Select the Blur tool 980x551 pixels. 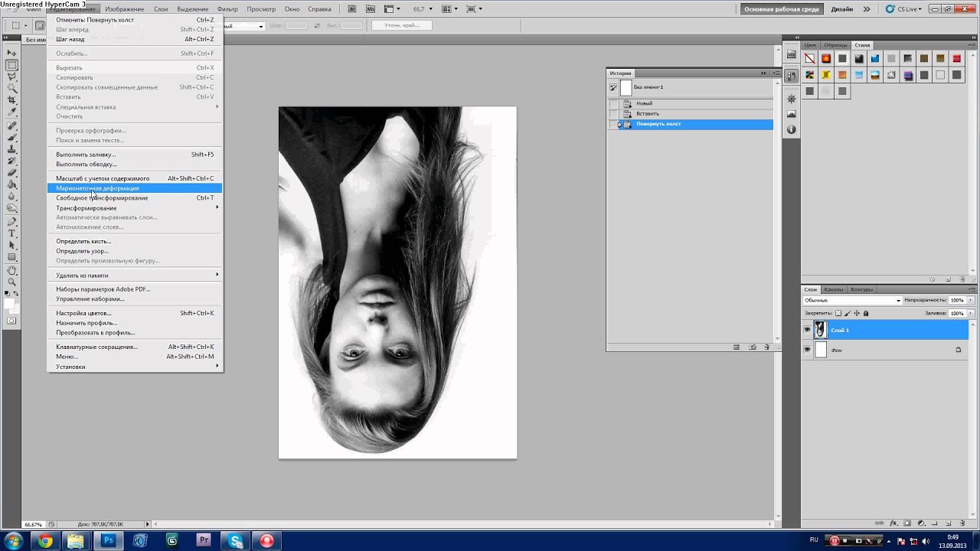pyautogui.click(x=11, y=197)
